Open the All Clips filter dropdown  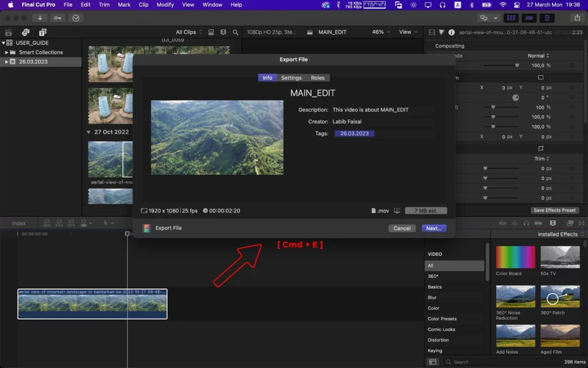click(189, 32)
